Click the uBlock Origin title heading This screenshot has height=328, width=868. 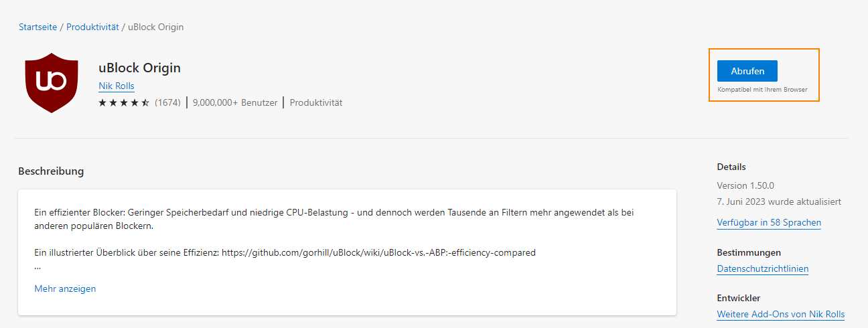point(139,68)
